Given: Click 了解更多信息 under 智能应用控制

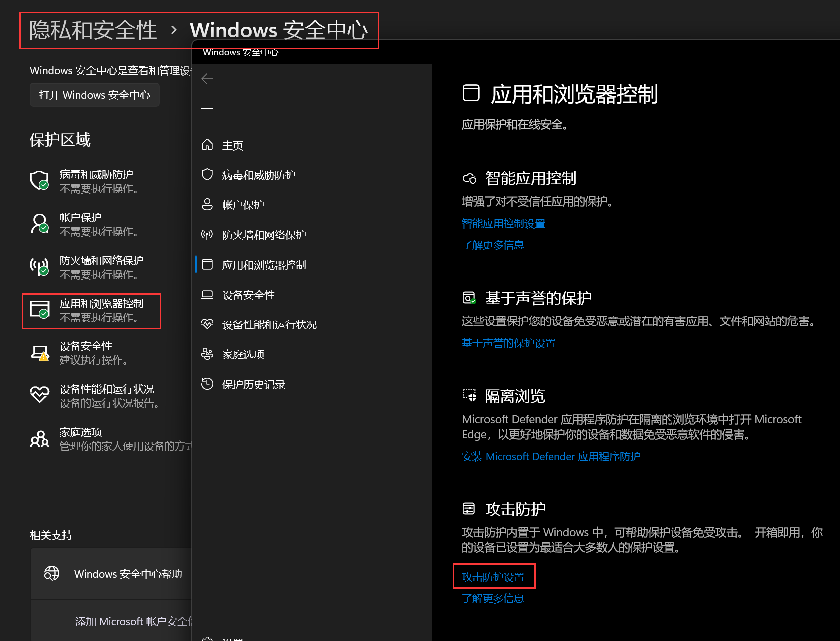Looking at the screenshot, I should pyautogui.click(x=493, y=245).
